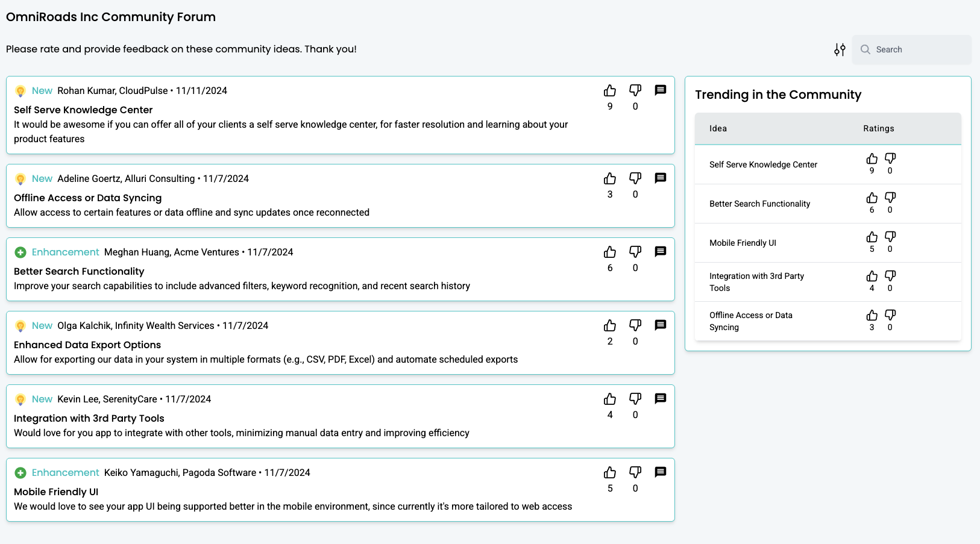Downvote the Integration with 3rd Party Tools idea
980x544 pixels.
point(635,399)
